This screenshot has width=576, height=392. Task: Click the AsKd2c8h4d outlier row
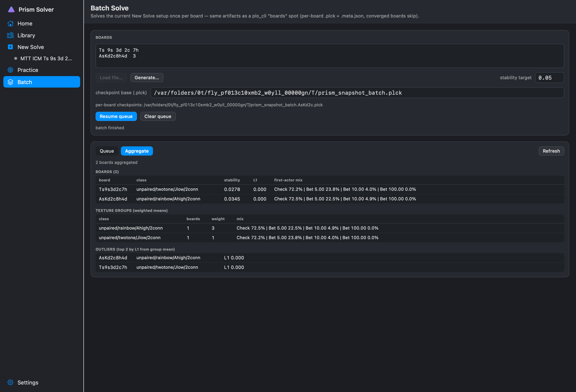coord(330,258)
